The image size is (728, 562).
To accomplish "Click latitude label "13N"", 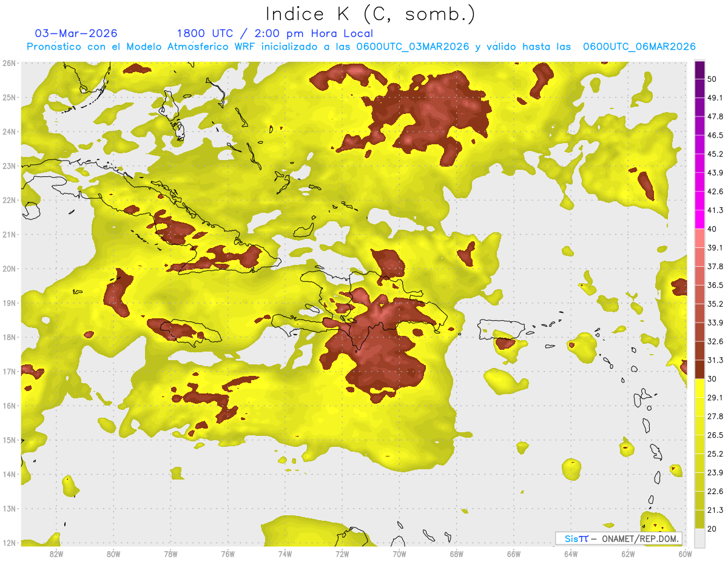I will (x=9, y=509).
